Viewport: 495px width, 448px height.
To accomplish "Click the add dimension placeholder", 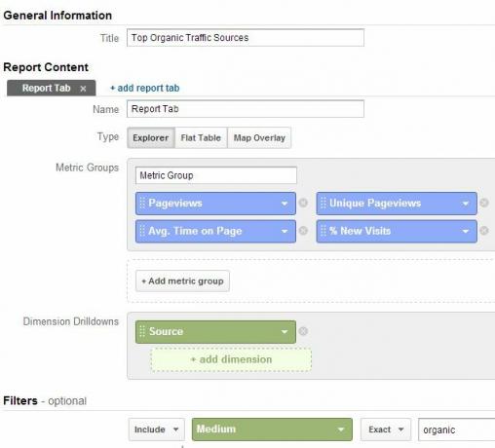I will click(231, 359).
